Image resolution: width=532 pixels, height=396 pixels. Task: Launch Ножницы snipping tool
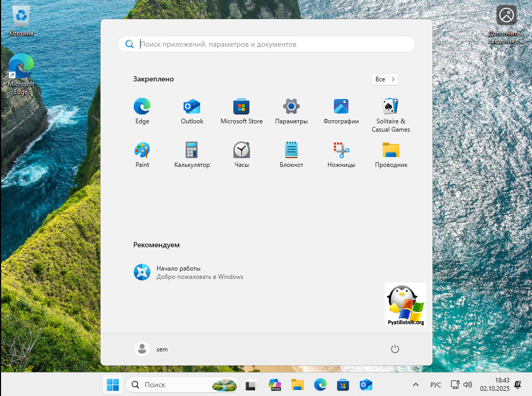coord(341,150)
